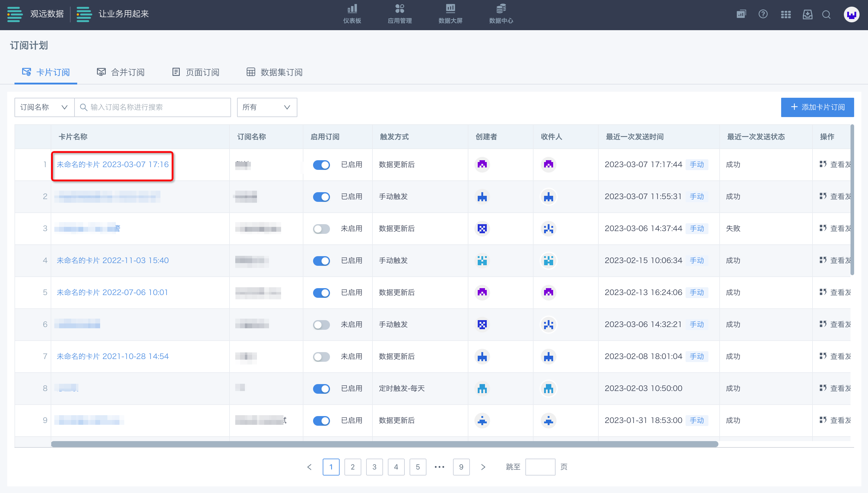Click the help question mark icon

(763, 14)
